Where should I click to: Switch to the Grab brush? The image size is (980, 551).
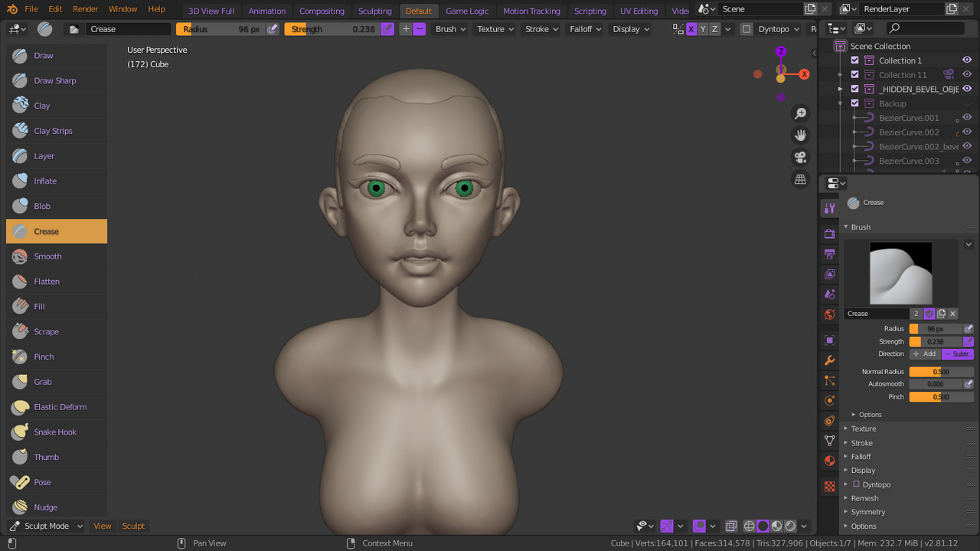pyautogui.click(x=57, y=382)
